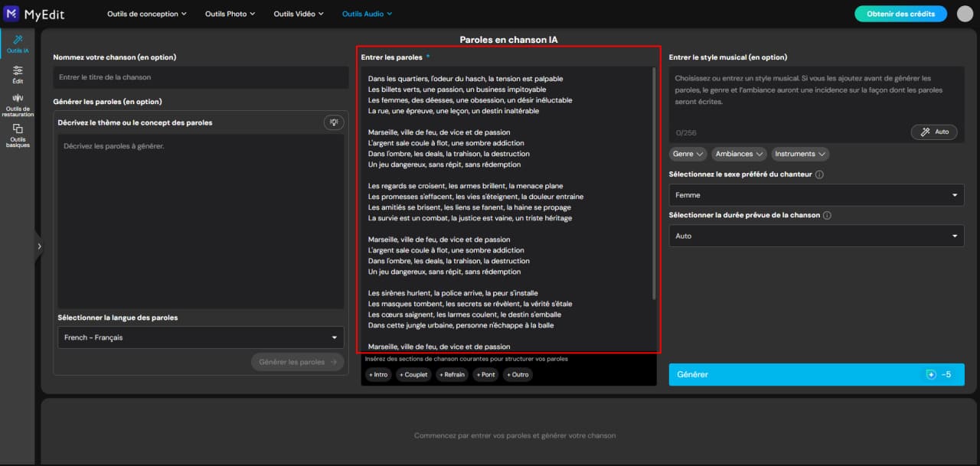Click the Générer les paroles button
The image size is (980, 466).
[297, 362]
